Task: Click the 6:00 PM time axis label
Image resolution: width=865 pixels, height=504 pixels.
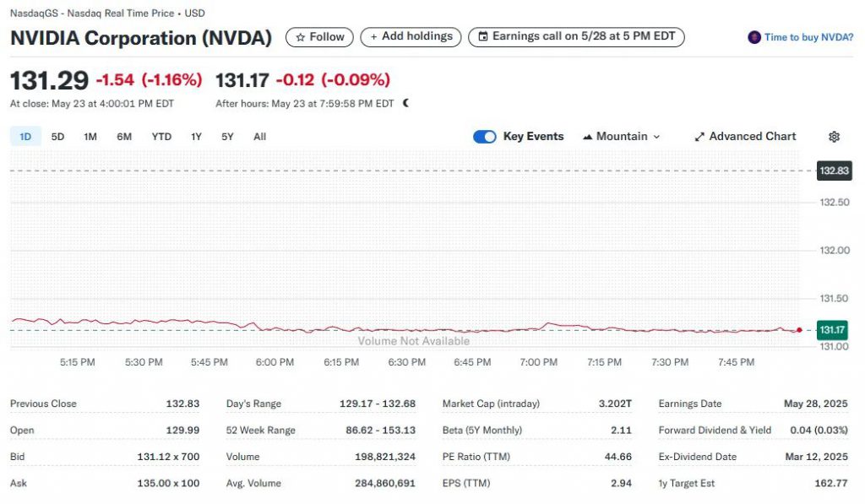Action: tap(275, 362)
